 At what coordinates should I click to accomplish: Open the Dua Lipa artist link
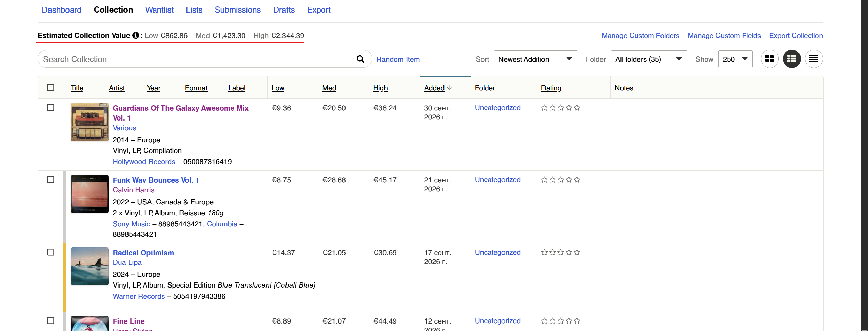(x=127, y=262)
